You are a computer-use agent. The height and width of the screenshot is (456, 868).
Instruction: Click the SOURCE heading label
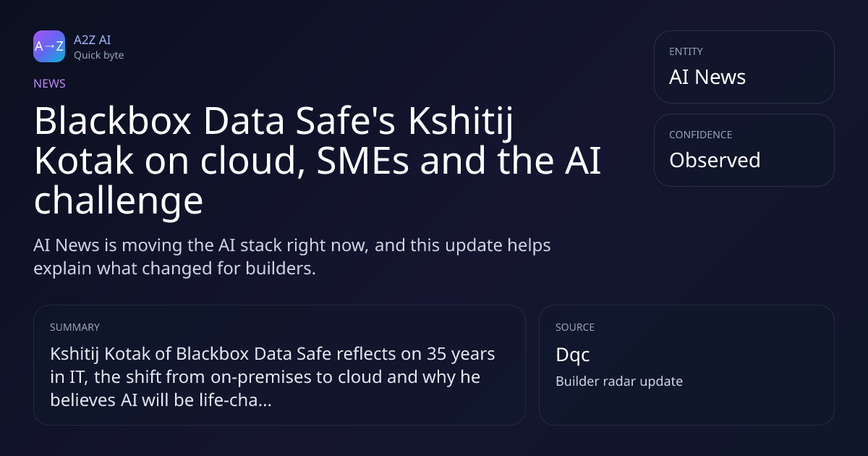pyautogui.click(x=575, y=327)
